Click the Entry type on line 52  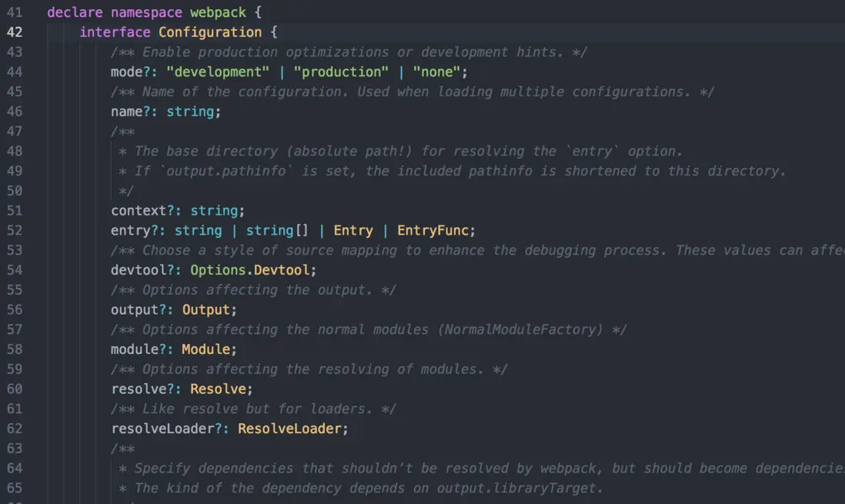[x=353, y=230]
